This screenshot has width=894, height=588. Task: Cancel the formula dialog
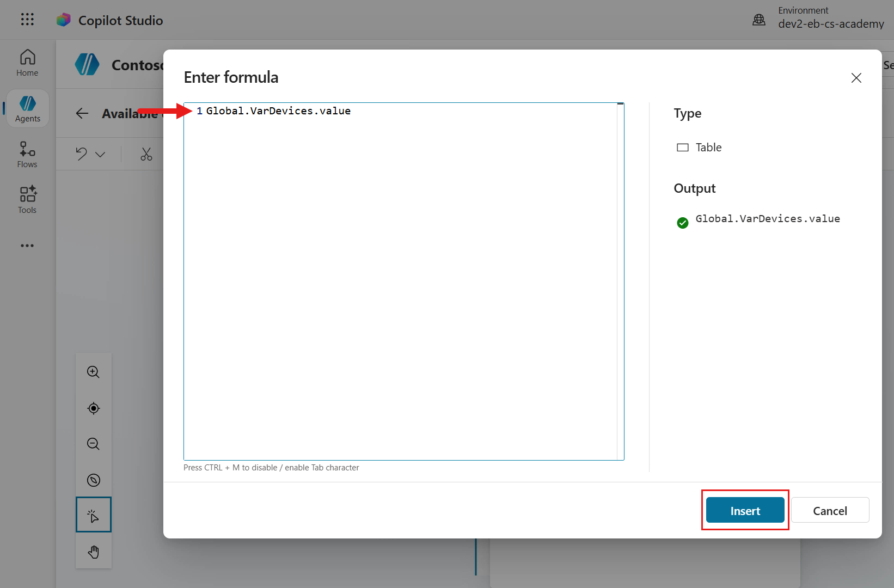(830, 510)
